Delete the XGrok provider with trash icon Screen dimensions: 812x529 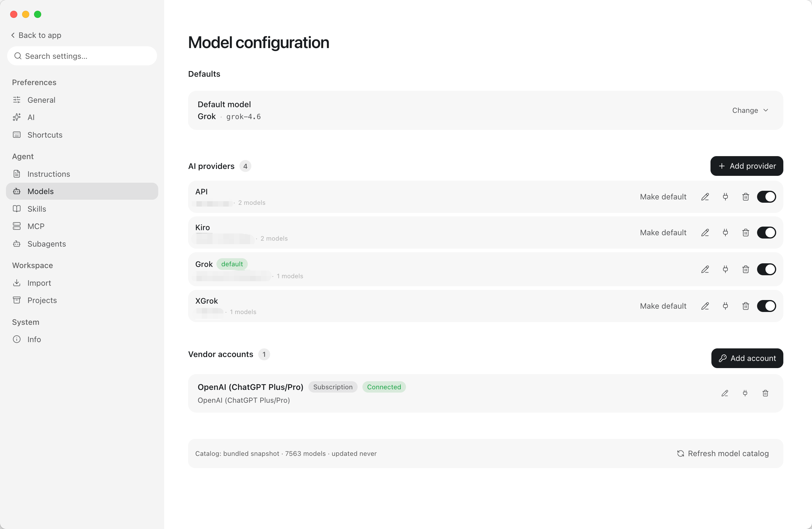pyautogui.click(x=745, y=306)
